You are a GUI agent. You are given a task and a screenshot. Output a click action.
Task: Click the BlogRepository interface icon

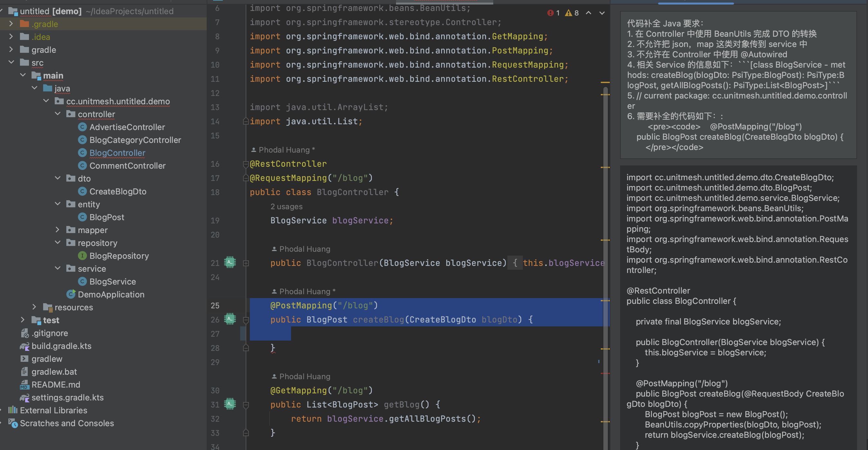82,256
